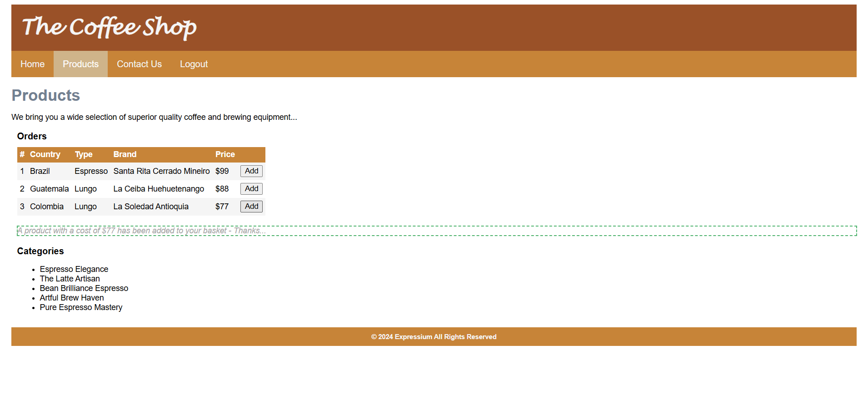
Task: Navigate to Contact Us
Action: 139,64
